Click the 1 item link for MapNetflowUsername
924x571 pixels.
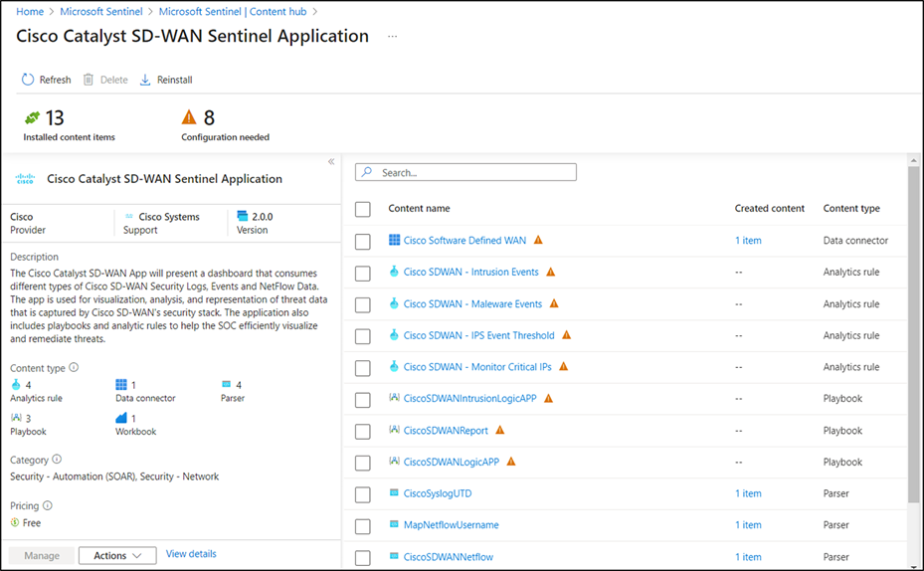point(748,524)
